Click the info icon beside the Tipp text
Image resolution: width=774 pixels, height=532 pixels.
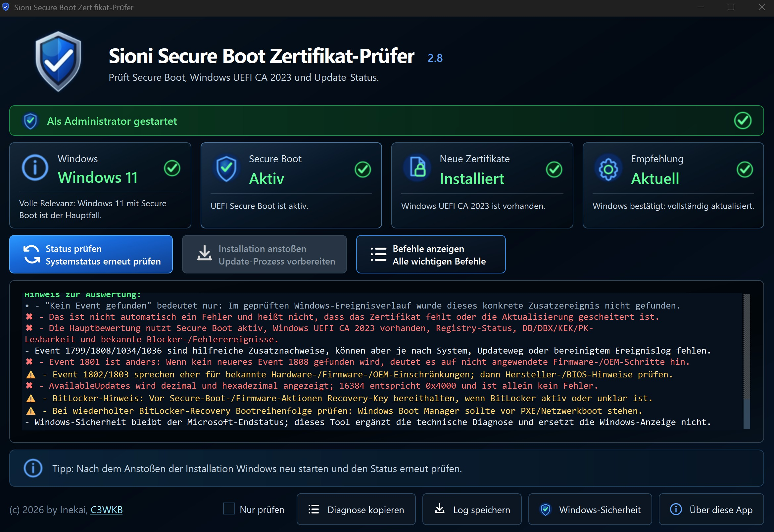pyautogui.click(x=33, y=468)
